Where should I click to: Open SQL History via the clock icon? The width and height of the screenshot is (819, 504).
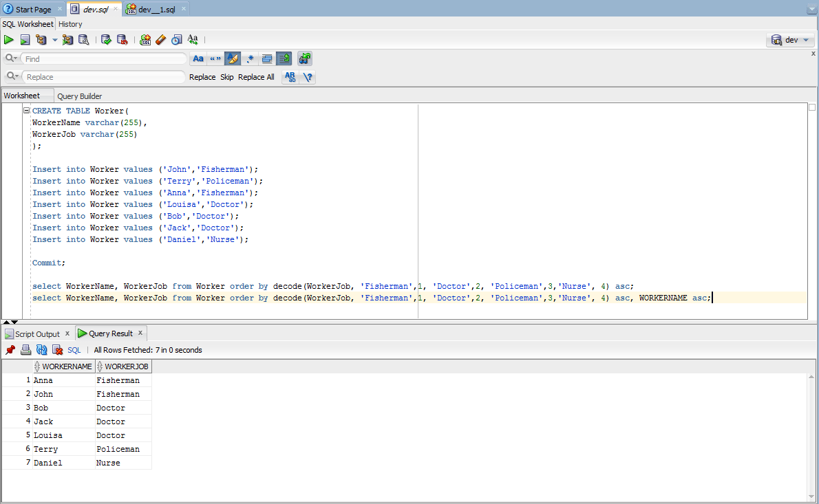point(177,39)
